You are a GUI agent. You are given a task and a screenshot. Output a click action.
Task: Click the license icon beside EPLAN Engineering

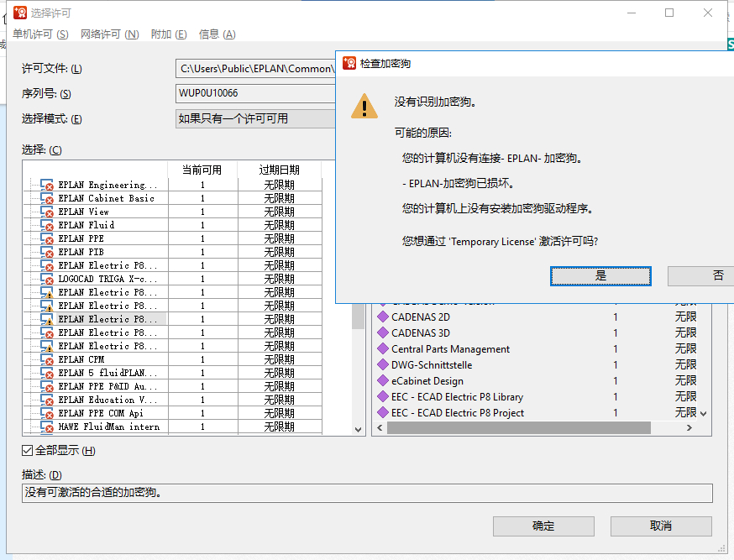click(47, 185)
